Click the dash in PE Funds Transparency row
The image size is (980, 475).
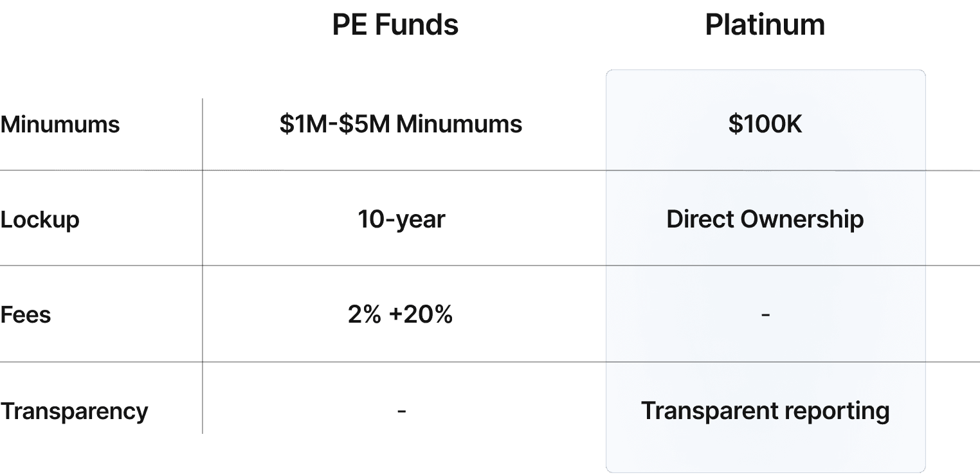click(x=401, y=411)
